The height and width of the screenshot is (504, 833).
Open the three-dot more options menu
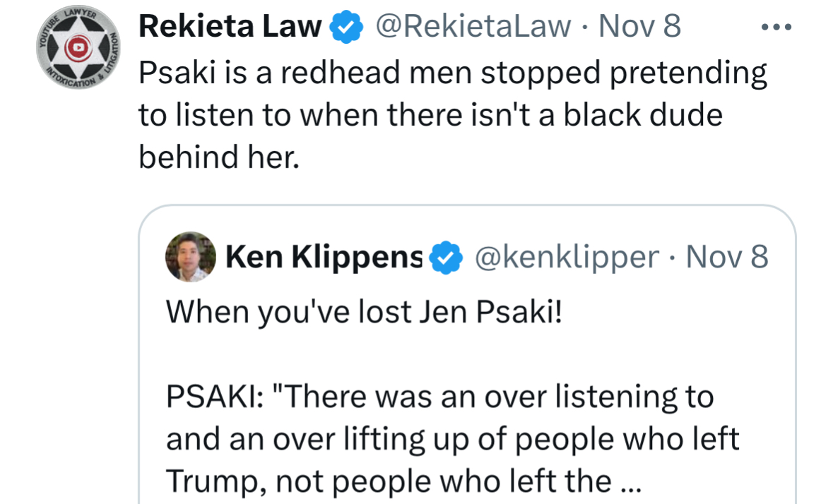click(x=776, y=27)
